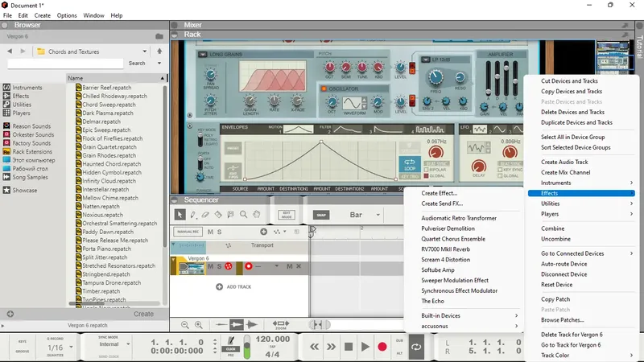Choose RV7000 MkII Reverb effect
Image resolution: width=644 pixels, height=362 pixels.
click(446, 249)
